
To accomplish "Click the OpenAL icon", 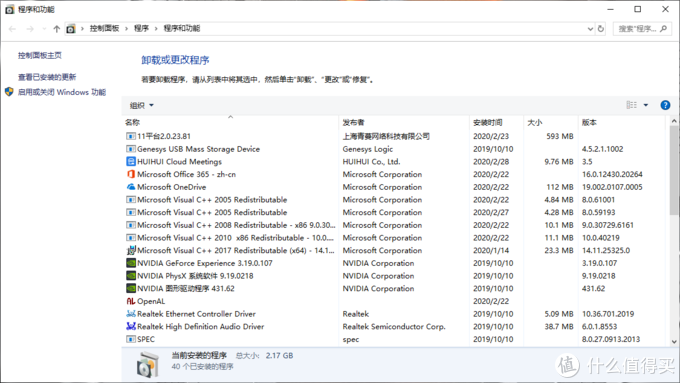I will tap(131, 301).
